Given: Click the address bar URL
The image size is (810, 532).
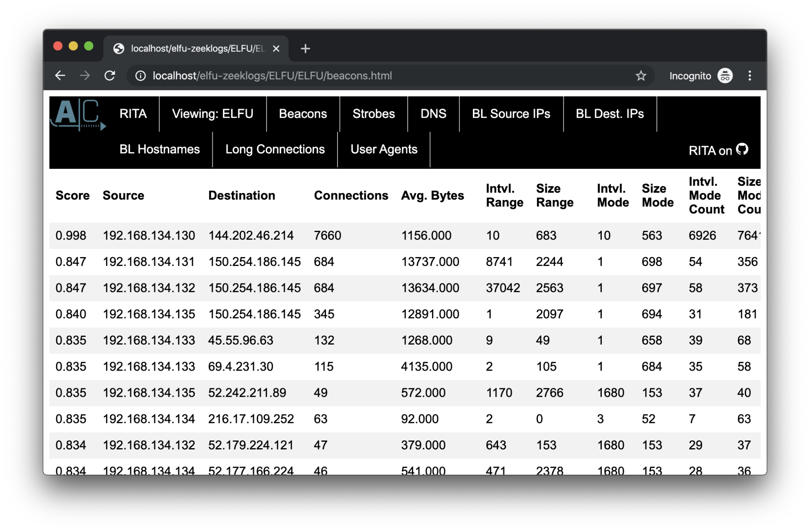Looking at the screenshot, I should coord(272,76).
